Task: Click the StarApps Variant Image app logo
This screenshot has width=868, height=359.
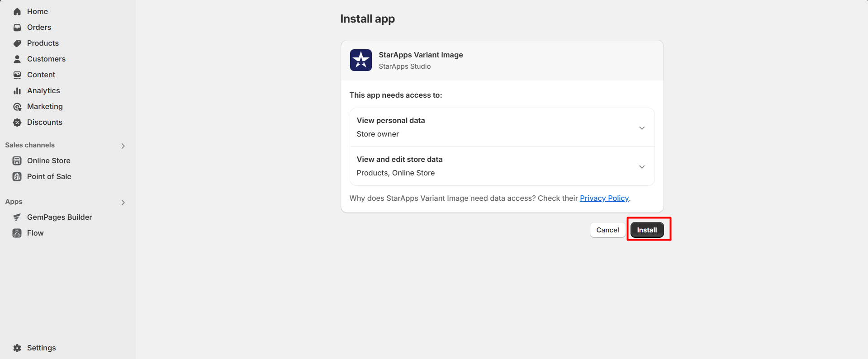Action: click(x=360, y=60)
